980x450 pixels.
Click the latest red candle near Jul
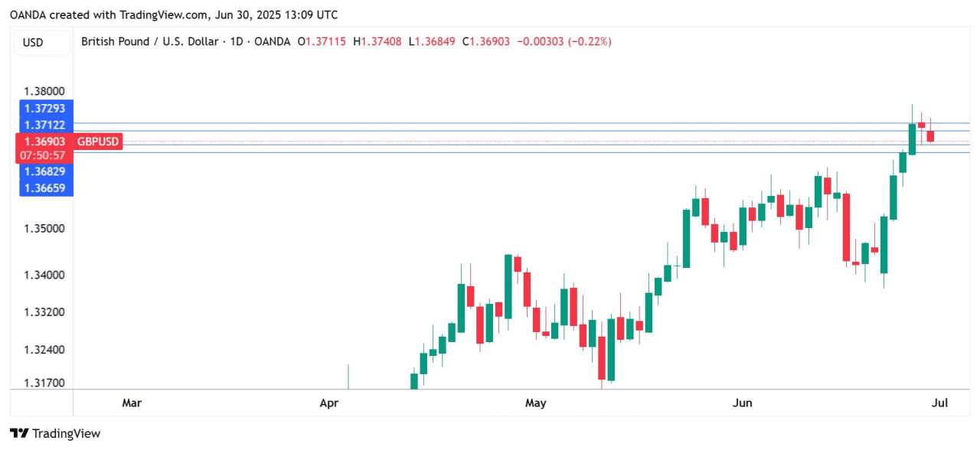click(930, 135)
